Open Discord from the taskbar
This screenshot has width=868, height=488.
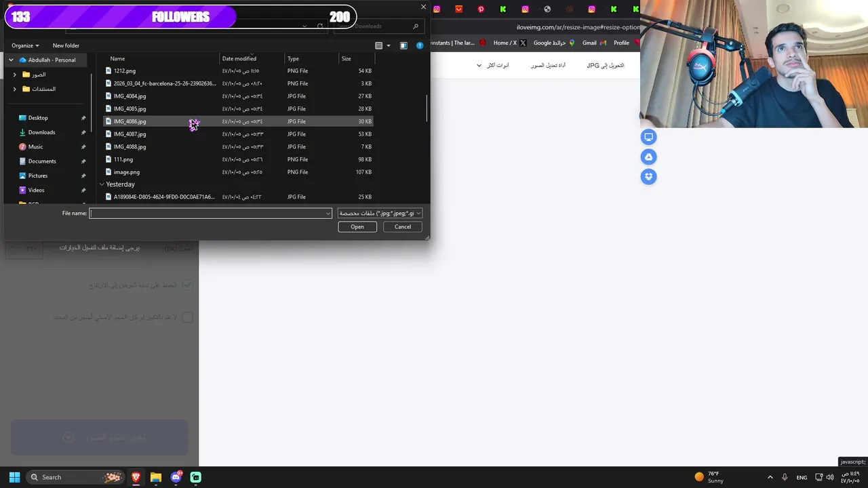pos(176,477)
